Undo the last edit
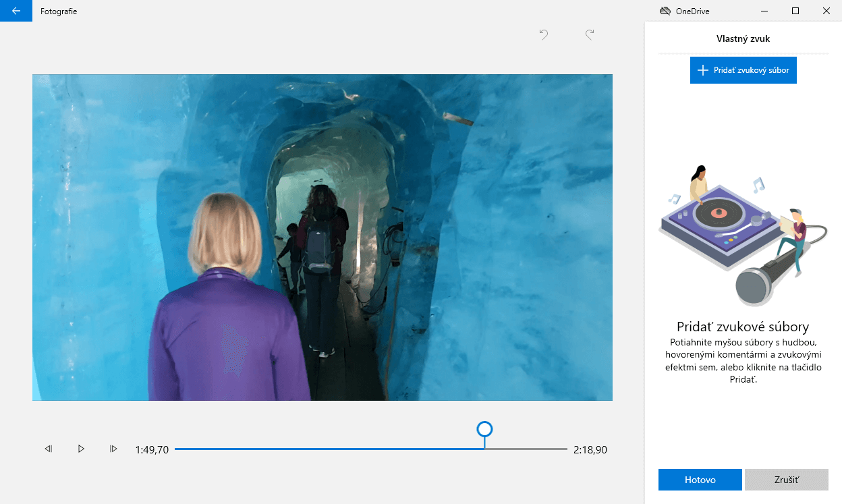 [x=544, y=34]
